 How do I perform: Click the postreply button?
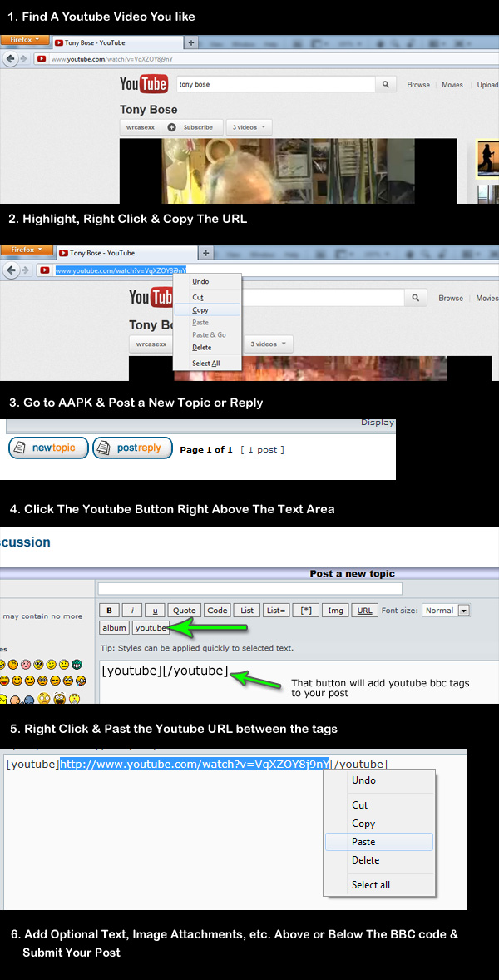tap(132, 448)
